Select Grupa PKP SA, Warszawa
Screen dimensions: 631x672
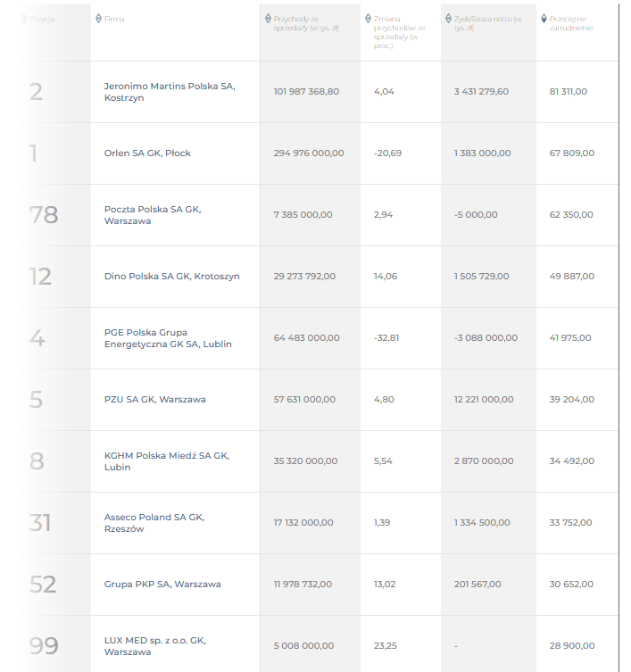point(162,585)
